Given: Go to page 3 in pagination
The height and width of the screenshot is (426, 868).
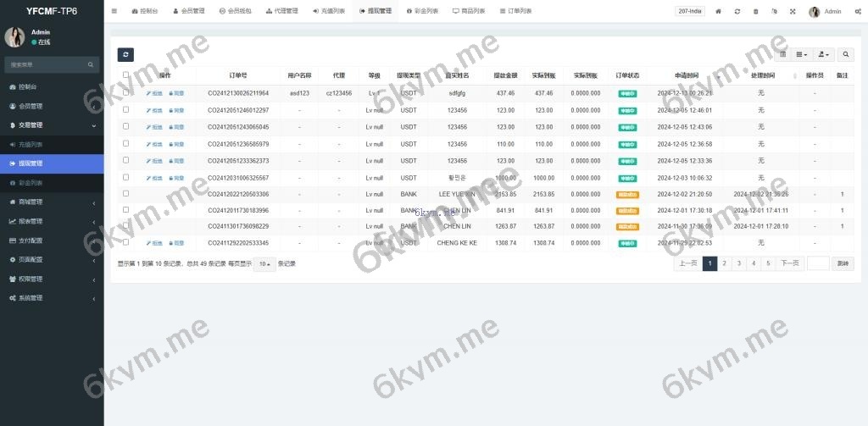Looking at the screenshot, I should [739, 263].
